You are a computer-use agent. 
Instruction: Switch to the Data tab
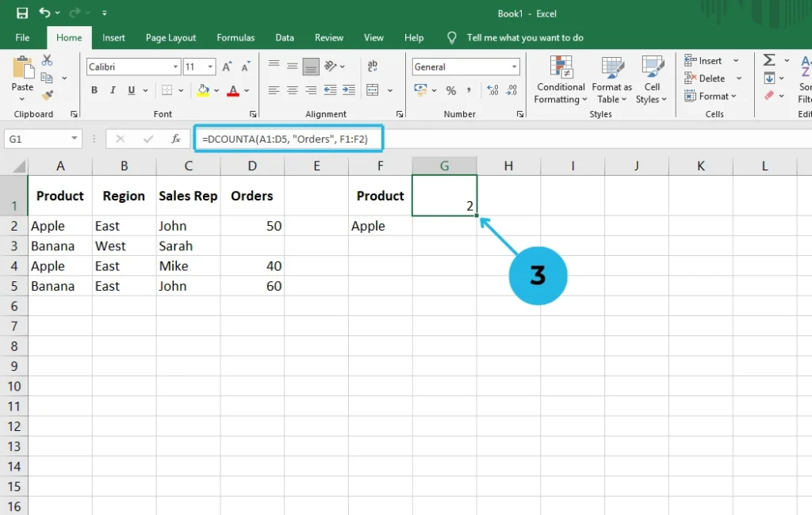(x=285, y=38)
